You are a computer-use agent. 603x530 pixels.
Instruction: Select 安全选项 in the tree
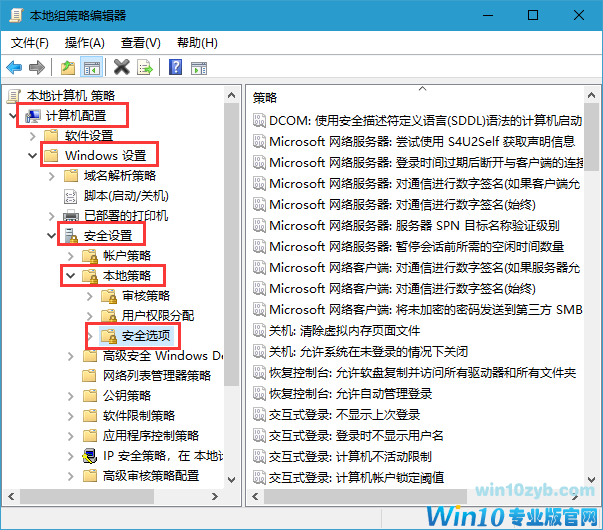pyautogui.click(x=146, y=336)
